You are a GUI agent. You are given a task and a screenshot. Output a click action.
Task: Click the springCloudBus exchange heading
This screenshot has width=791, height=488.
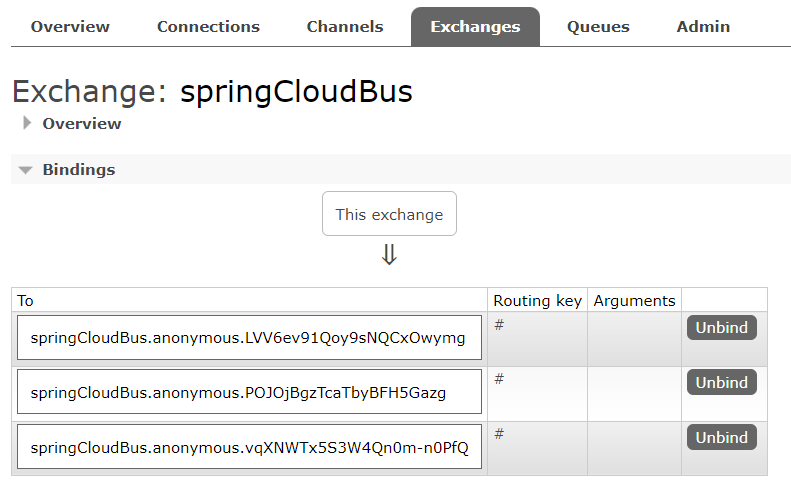[296, 92]
